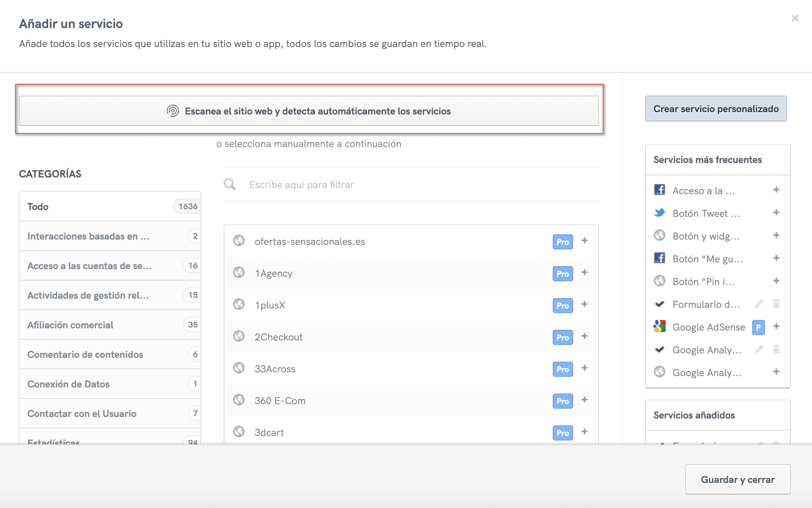Add Botón Tweet with its plus icon
Screen dimensions: 812x508
click(x=776, y=213)
